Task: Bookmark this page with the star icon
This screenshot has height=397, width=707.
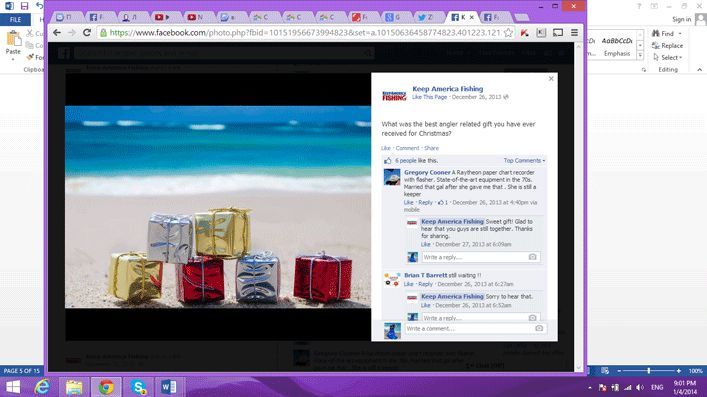Action: click(509, 32)
